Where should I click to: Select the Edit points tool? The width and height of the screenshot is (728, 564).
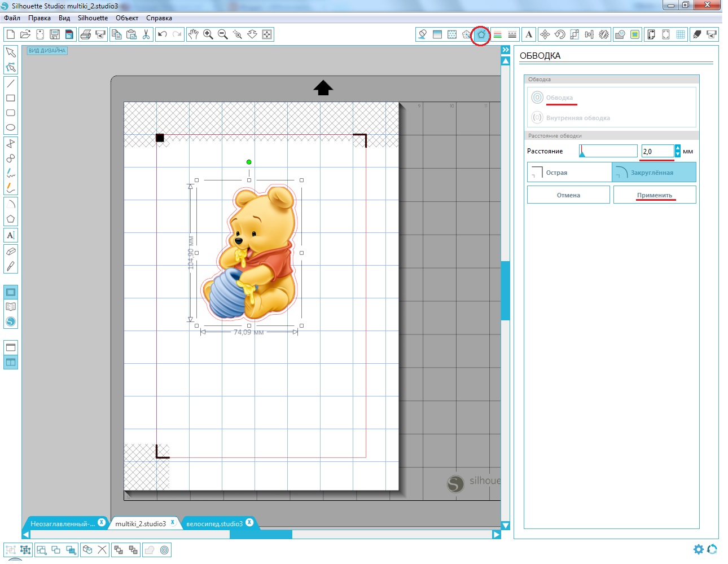click(x=10, y=67)
